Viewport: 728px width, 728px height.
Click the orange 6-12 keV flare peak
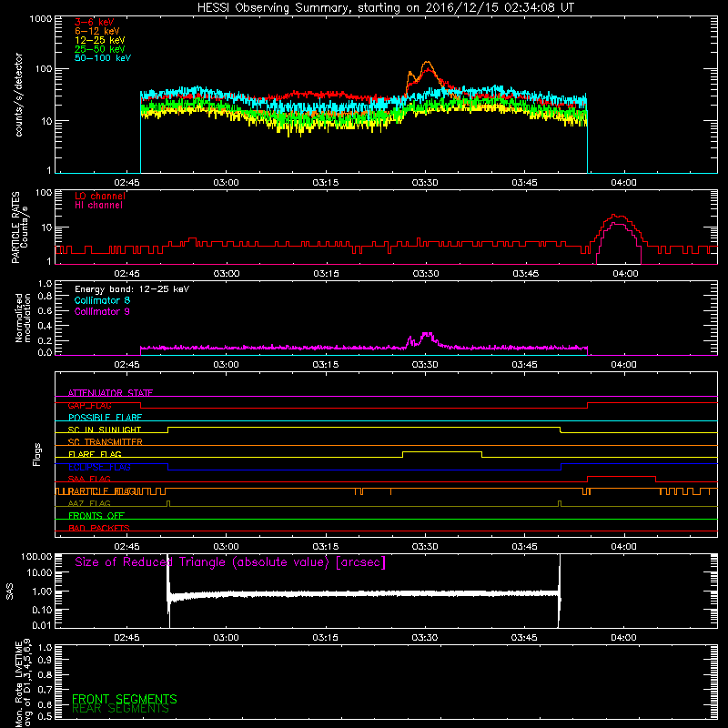pos(427,63)
